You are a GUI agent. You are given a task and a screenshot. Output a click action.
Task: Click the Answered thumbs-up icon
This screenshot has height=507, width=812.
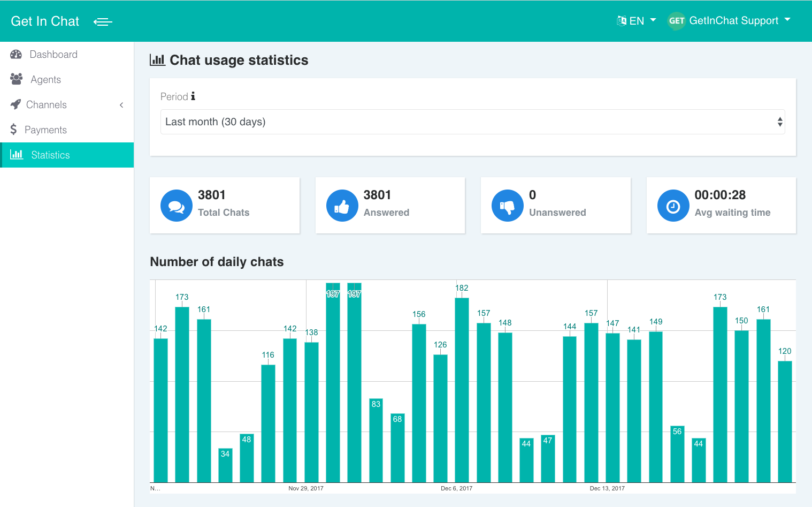[342, 206]
